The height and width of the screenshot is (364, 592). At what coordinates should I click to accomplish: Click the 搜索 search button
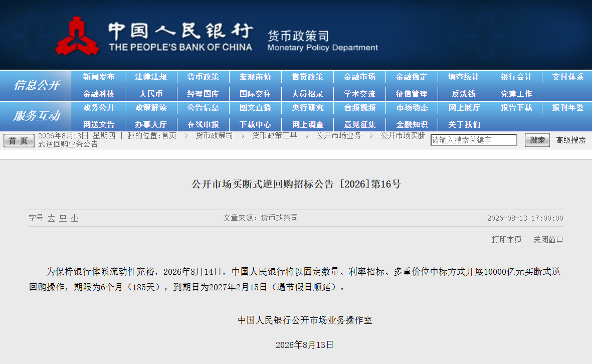(537, 140)
